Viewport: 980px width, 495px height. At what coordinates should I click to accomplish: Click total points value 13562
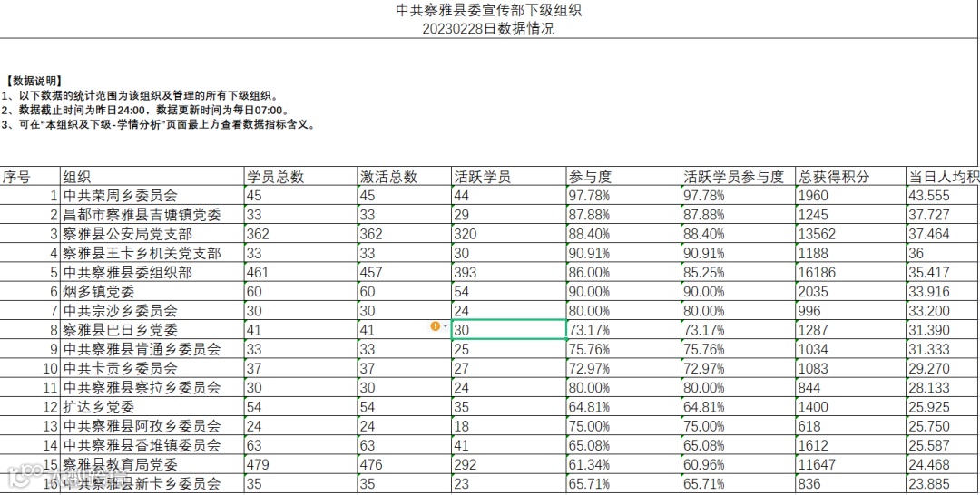[850, 234]
